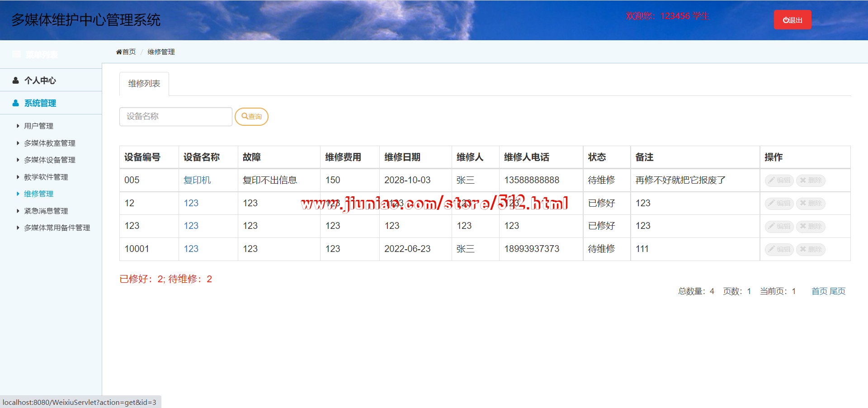Open device name link for device number 123
Image resolution: width=868 pixels, height=408 pixels.
(x=191, y=226)
